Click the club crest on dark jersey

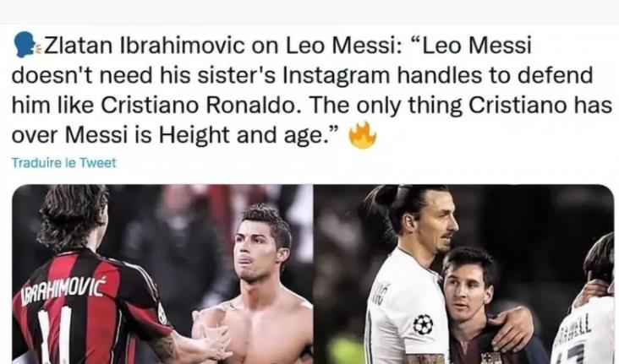click(x=490, y=358)
